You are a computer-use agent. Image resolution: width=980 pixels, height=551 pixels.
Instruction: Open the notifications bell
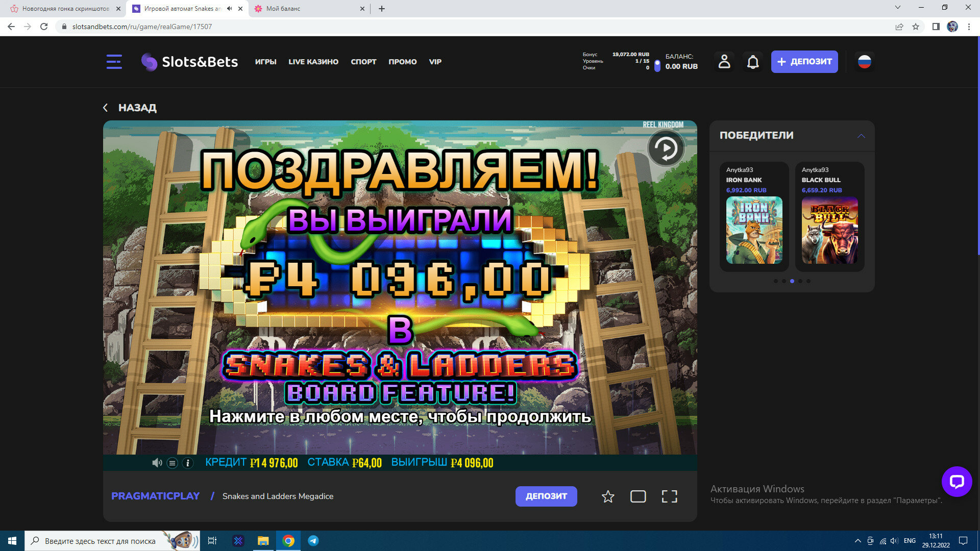point(753,62)
